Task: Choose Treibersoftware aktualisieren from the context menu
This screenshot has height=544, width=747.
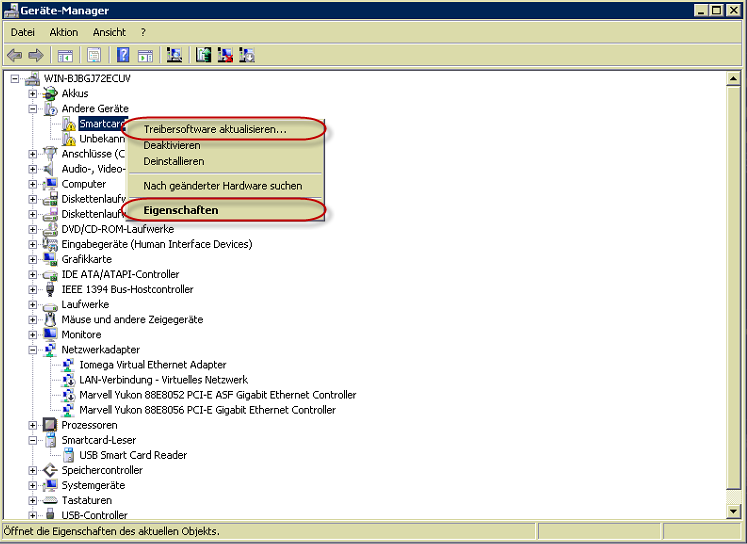Action: click(x=214, y=129)
